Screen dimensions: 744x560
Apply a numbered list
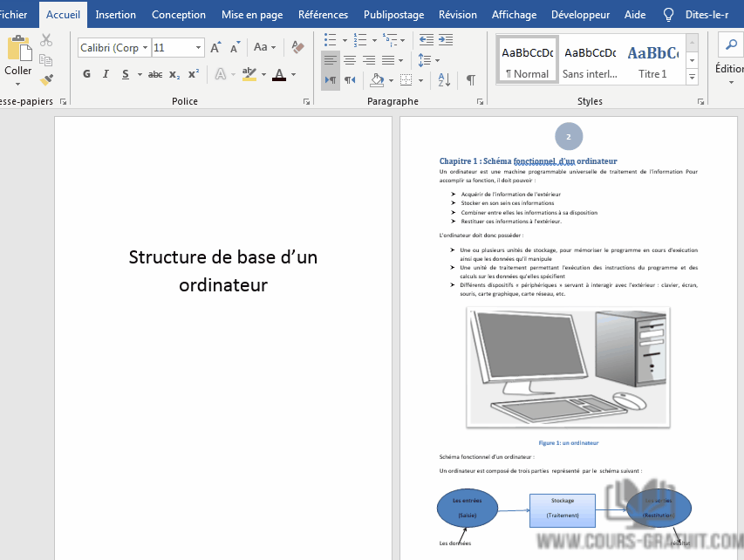click(360, 40)
